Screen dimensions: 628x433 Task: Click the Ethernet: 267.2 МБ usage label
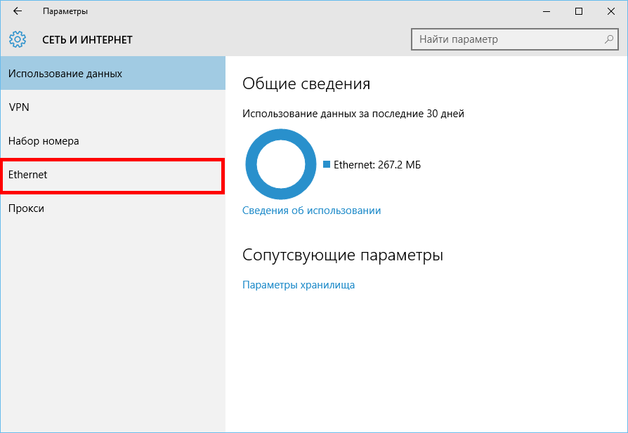tap(377, 165)
